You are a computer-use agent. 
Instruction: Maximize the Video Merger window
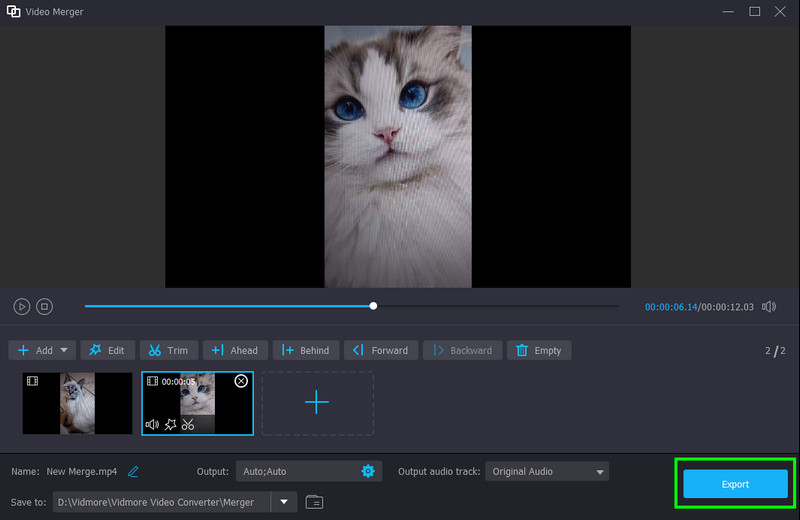pyautogui.click(x=755, y=11)
